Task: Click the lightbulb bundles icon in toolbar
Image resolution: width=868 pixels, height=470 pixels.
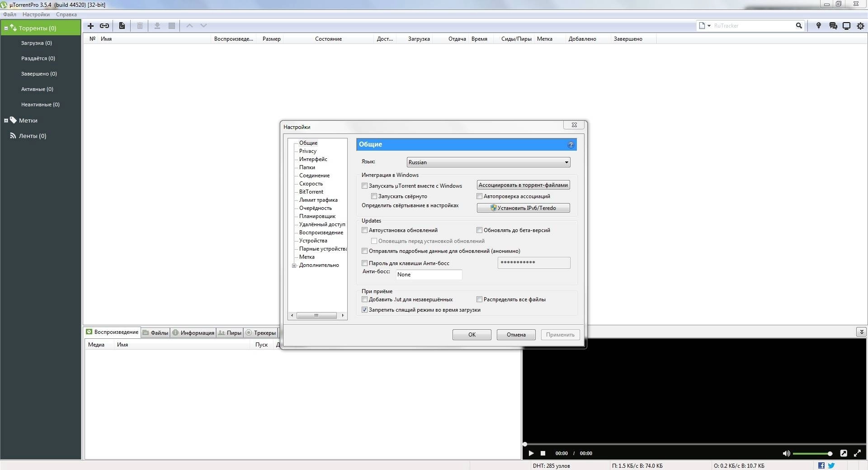Action: coord(818,26)
